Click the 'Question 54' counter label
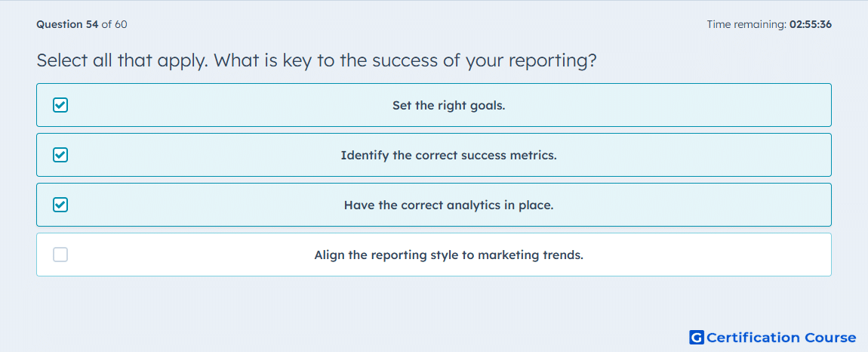 (x=67, y=24)
